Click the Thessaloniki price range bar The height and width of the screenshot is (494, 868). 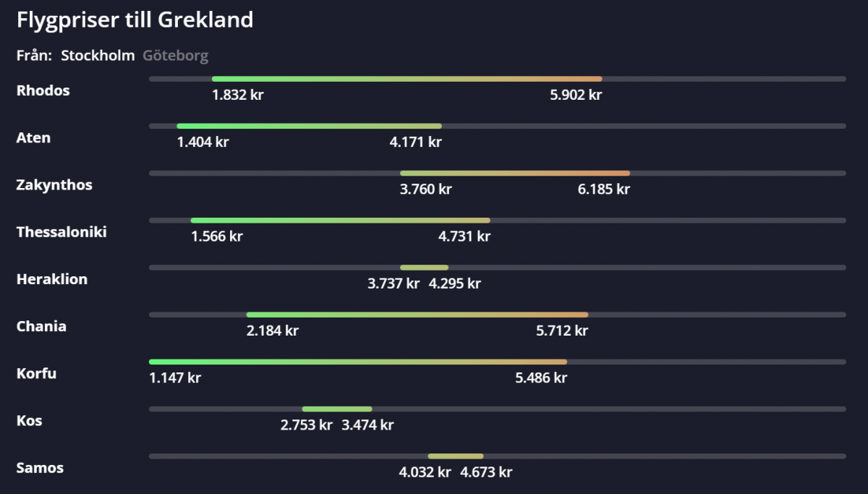pos(340,220)
